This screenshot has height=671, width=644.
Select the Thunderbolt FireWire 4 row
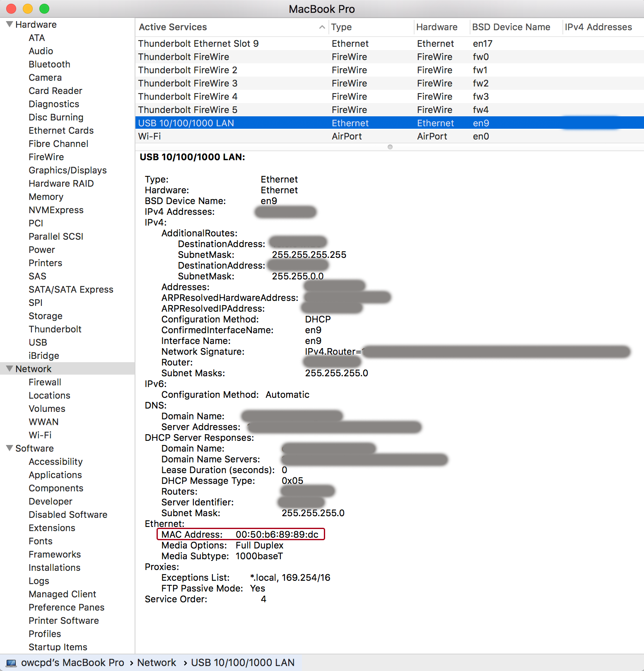[x=389, y=96]
